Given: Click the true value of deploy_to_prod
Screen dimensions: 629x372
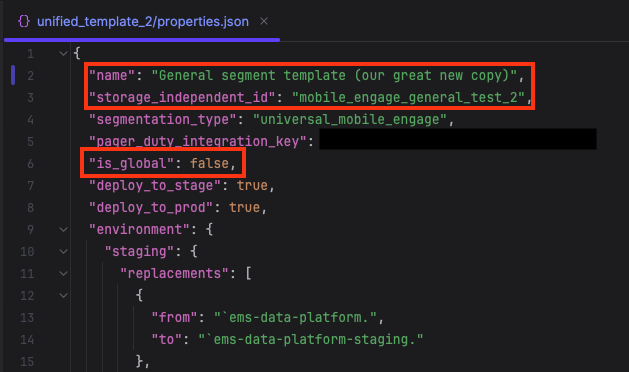Looking at the screenshot, I should [244, 207].
